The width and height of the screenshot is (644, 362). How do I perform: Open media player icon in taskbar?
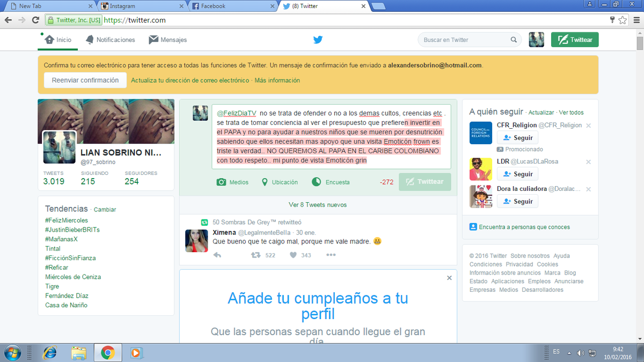(x=136, y=352)
